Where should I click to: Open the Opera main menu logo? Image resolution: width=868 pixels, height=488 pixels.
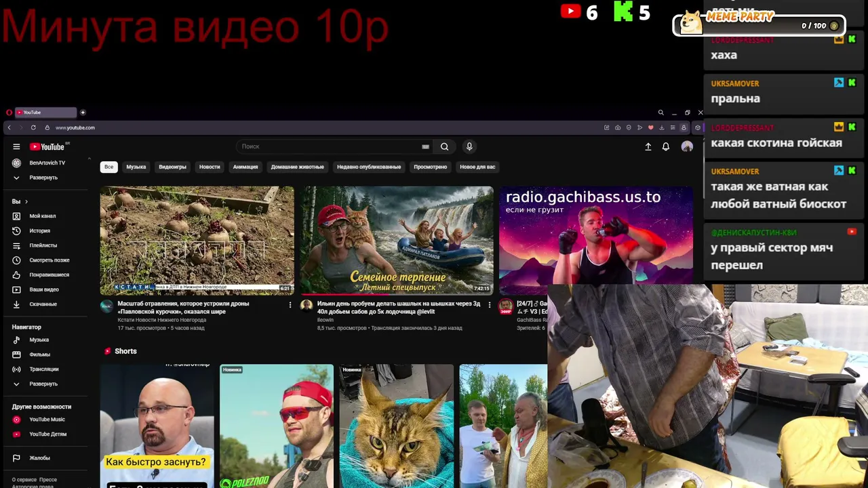coord(9,113)
